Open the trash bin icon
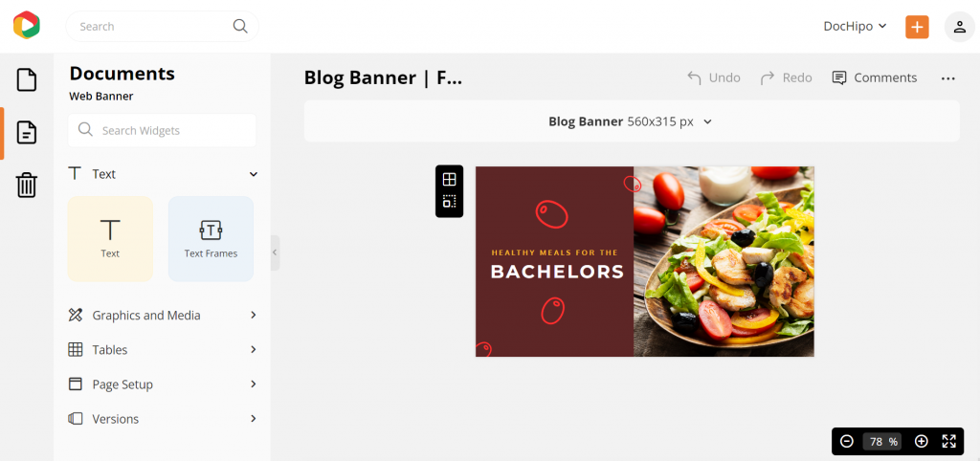This screenshot has height=461, width=980. pos(26,186)
